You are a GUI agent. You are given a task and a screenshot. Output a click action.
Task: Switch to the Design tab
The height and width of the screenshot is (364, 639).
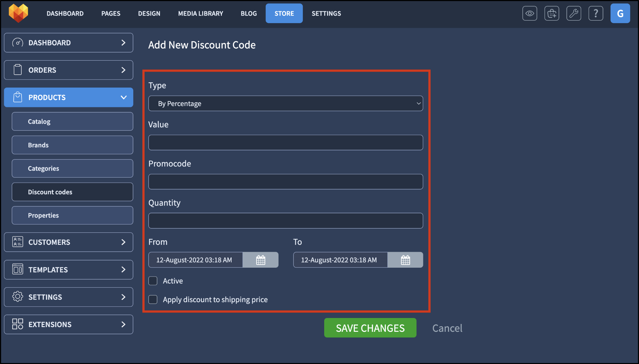click(149, 13)
